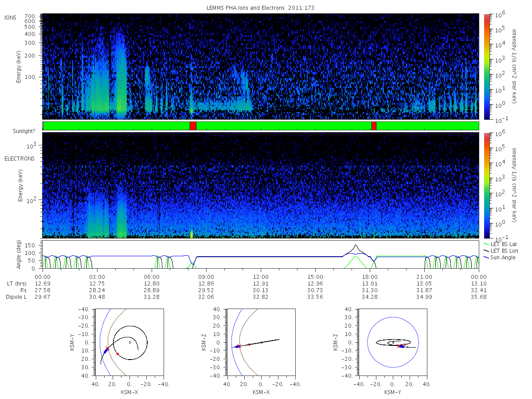This screenshot has width=532, height=399.
Task: Click the 'Energy (keV)' label of the electrons panel
Action: [x=20, y=185]
